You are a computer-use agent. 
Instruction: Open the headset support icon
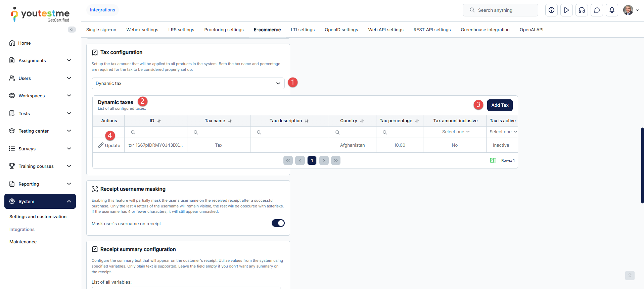tap(582, 10)
